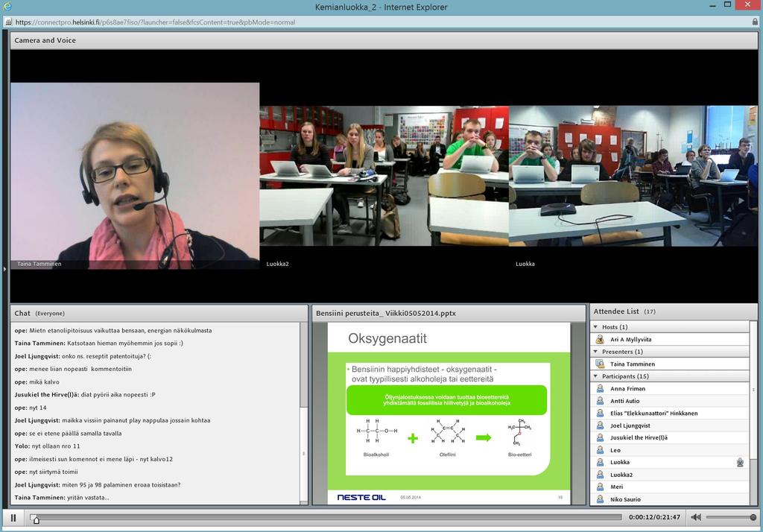Click chat message ending "nyt kalvo12"
This screenshot has height=532, width=763.
click(93, 459)
